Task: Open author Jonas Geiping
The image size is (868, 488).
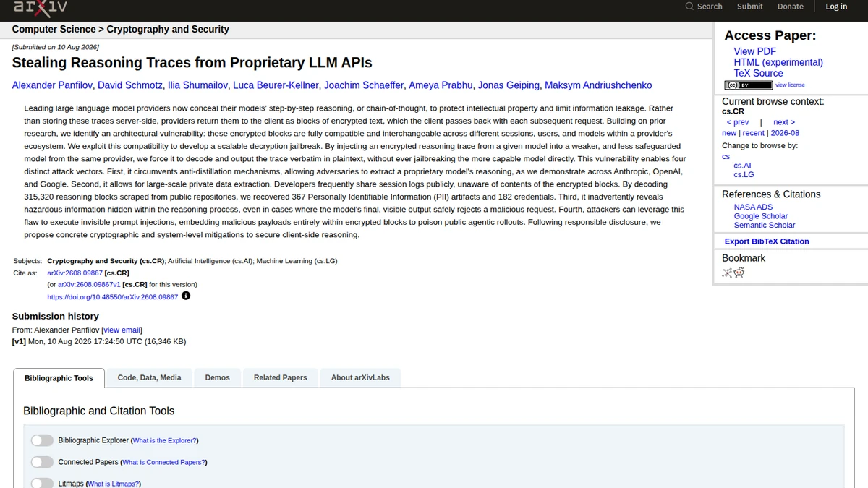Action: tap(509, 85)
